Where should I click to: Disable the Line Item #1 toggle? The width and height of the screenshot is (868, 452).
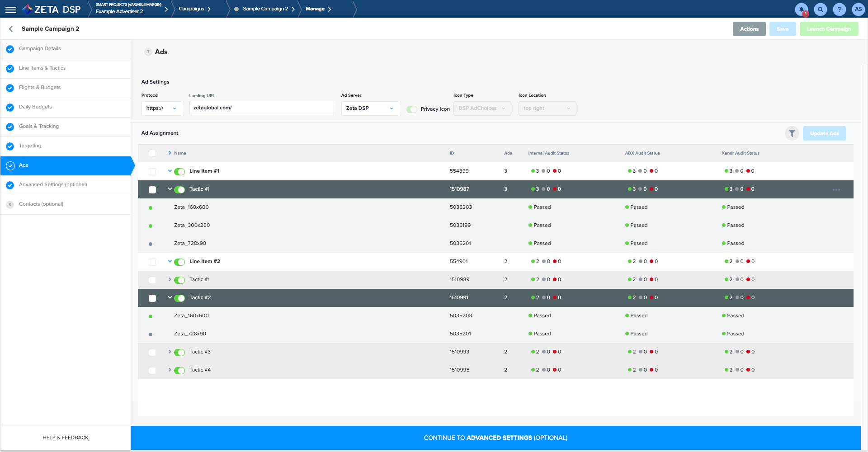tap(179, 172)
